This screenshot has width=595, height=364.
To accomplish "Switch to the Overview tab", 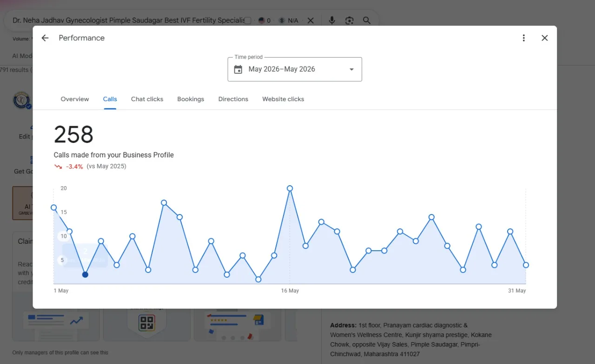I will 75,99.
